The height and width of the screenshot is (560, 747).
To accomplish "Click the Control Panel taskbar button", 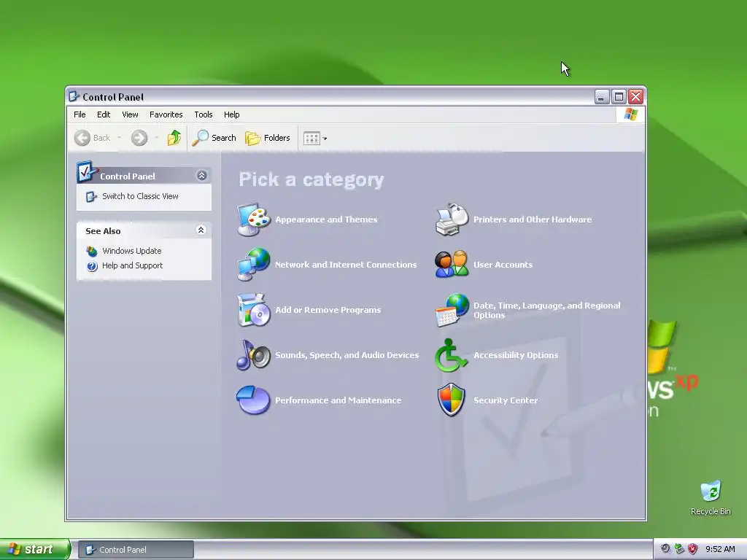I will 136,550.
